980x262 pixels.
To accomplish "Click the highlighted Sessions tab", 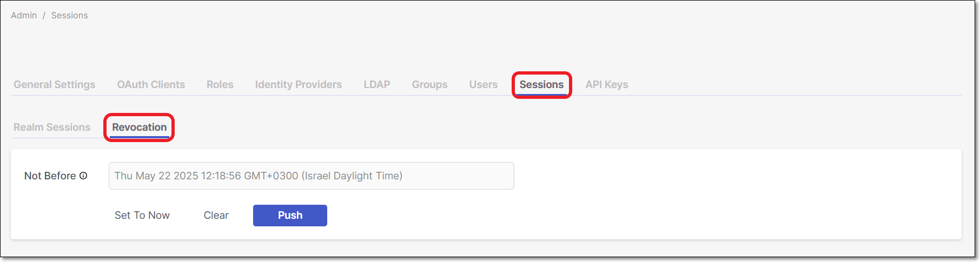I will (541, 84).
